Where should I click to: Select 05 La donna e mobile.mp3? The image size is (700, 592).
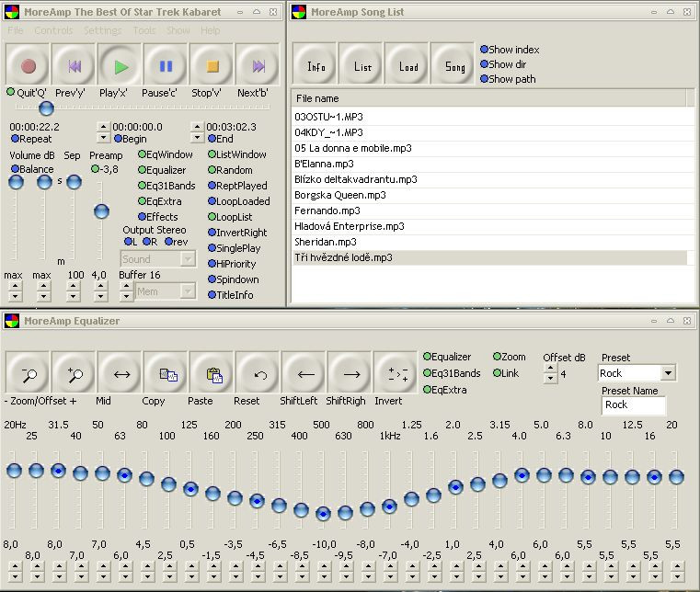(489, 148)
